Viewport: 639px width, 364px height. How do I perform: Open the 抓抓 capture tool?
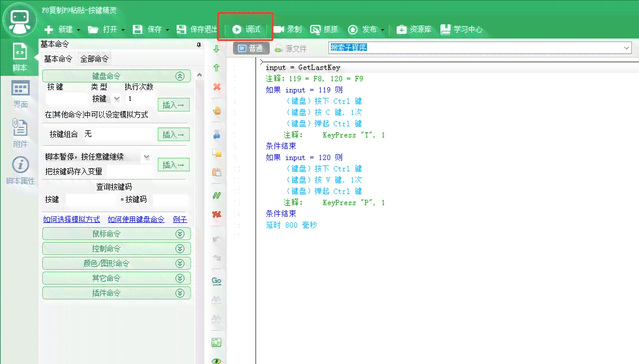324,30
